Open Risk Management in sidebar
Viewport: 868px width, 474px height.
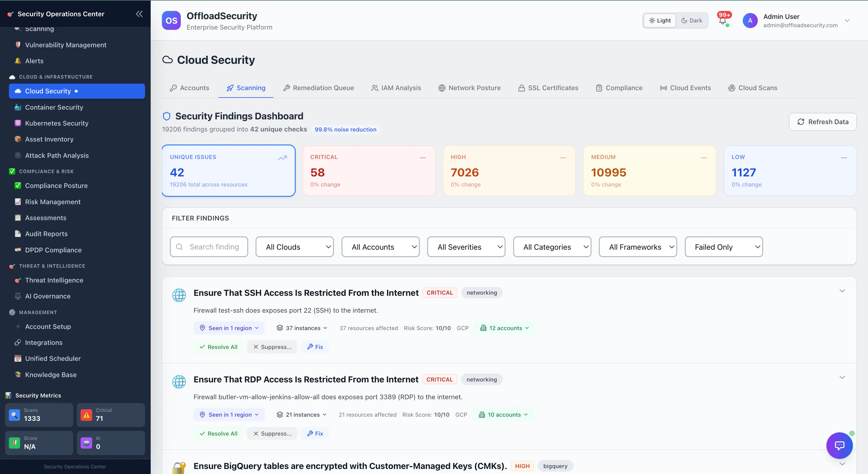click(x=77, y=202)
